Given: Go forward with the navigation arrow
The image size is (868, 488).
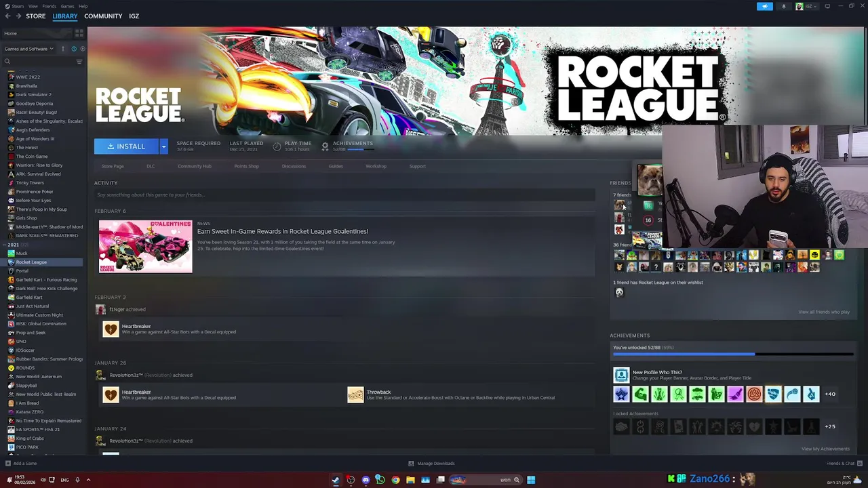Looking at the screenshot, I should (18, 16).
